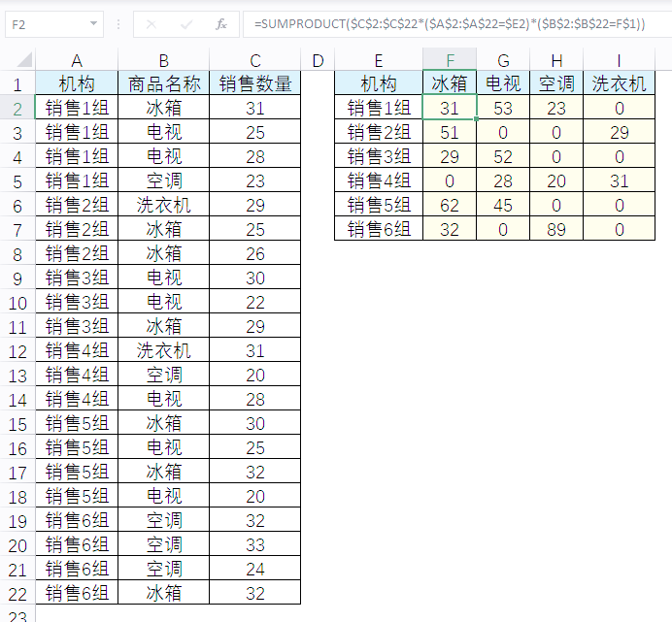Click cell A15 labeled 销售5组
The width and height of the screenshot is (672, 622).
[x=77, y=423]
